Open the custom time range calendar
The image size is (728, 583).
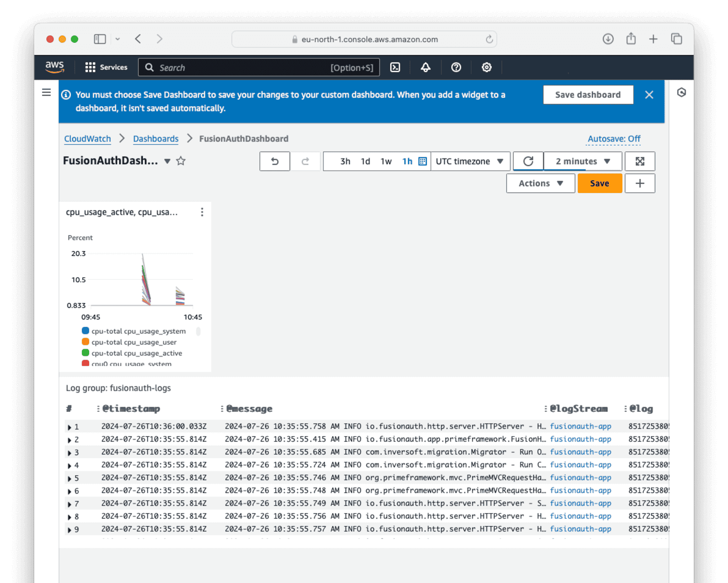pos(422,162)
